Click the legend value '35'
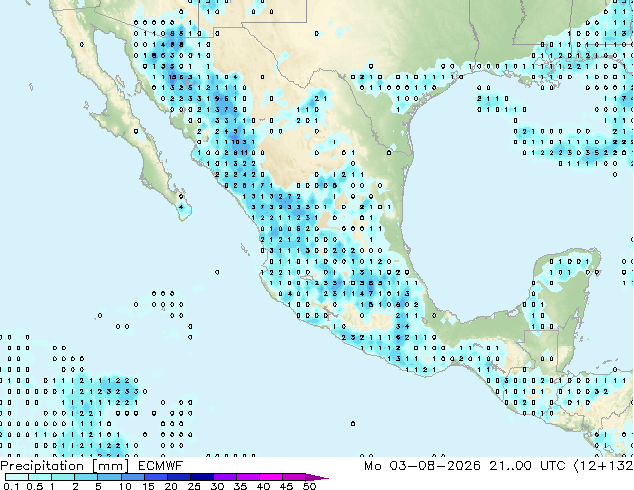Image resolution: width=634 pixels, height=490 pixels. 240,486
